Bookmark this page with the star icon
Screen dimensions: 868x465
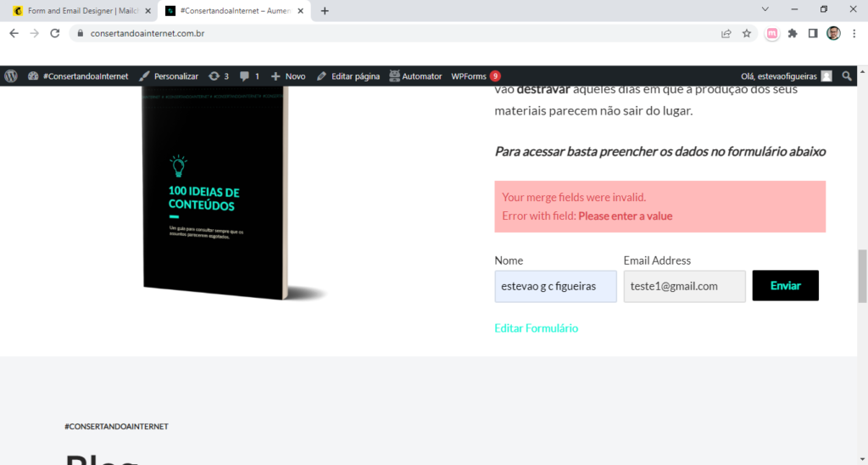(x=747, y=33)
